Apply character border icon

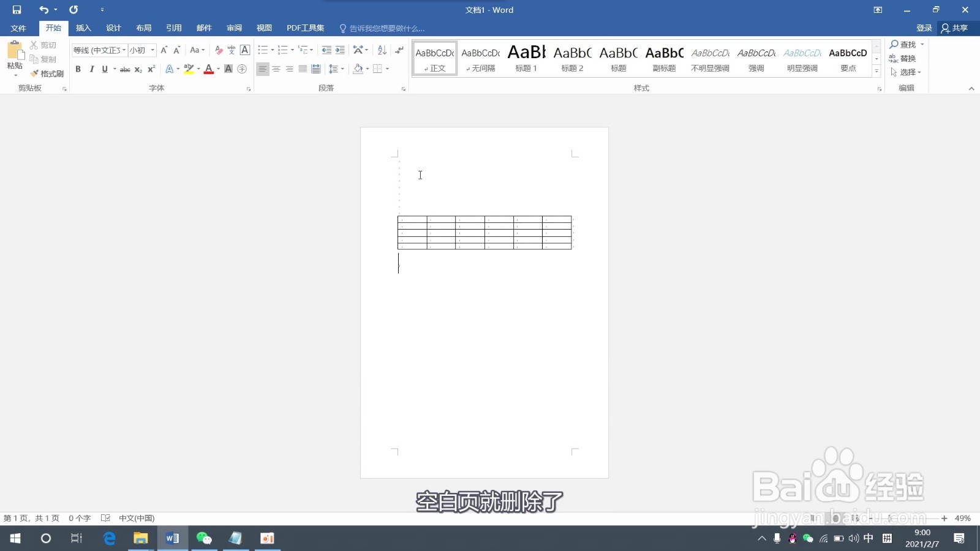coord(245,50)
